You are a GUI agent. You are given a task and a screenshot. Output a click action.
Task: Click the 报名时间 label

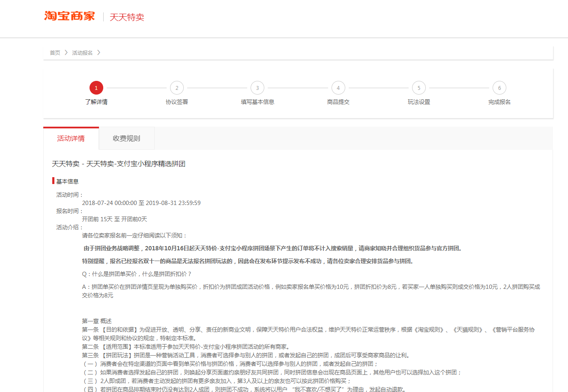point(69,211)
